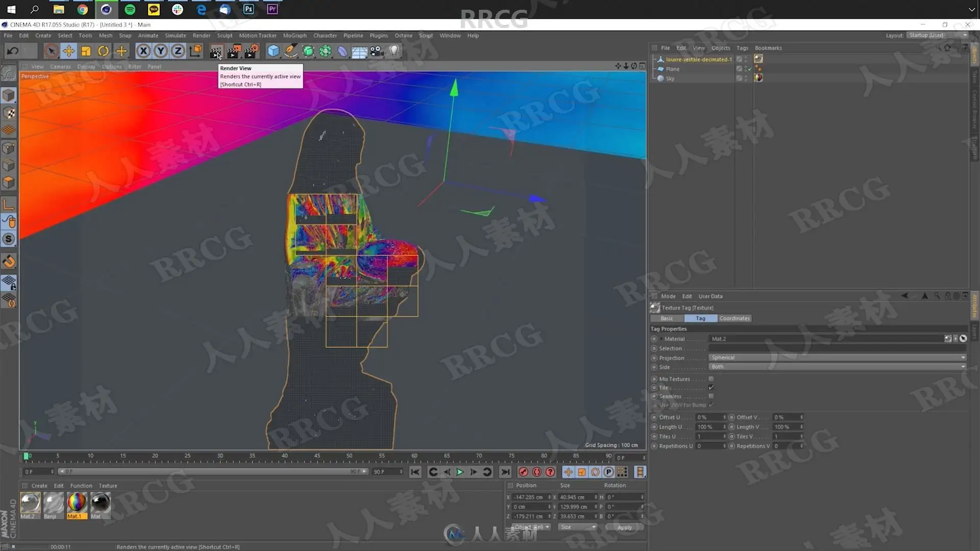Open the Projection dropdown showing Spherical

coord(837,358)
